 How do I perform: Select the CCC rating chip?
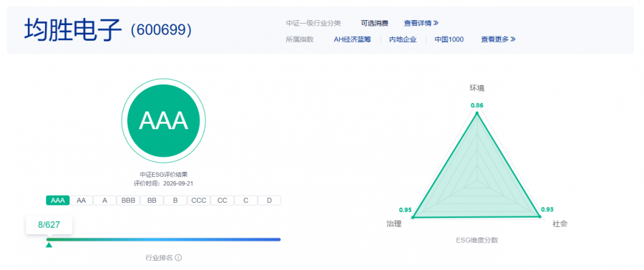click(199, 200)
